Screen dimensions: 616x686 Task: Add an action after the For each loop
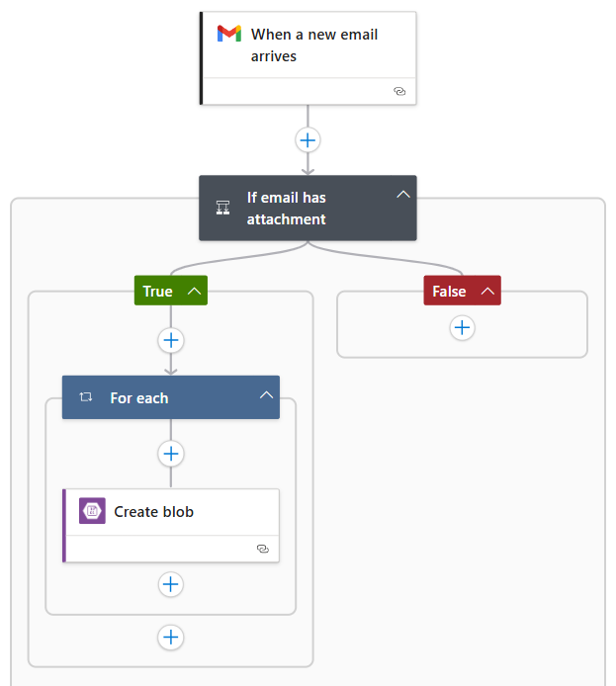[171, 637]
